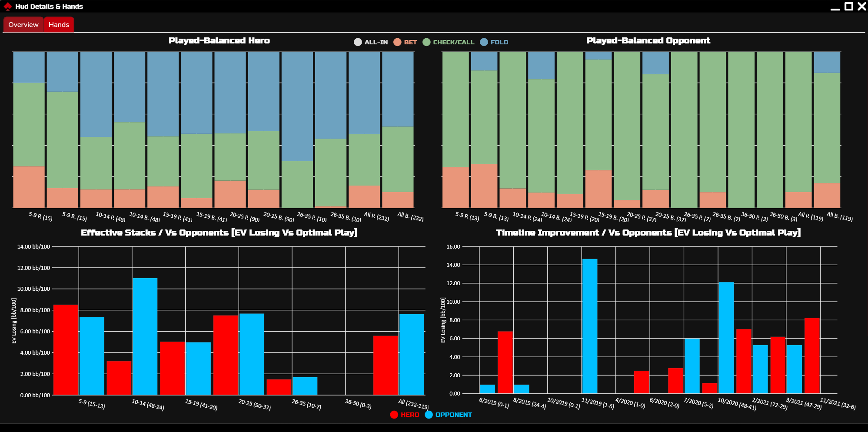This screenshot has width=868, height=432.
Task: Click the blue opponent bar for All (232-119)
Action: click(x=412, y=355)
